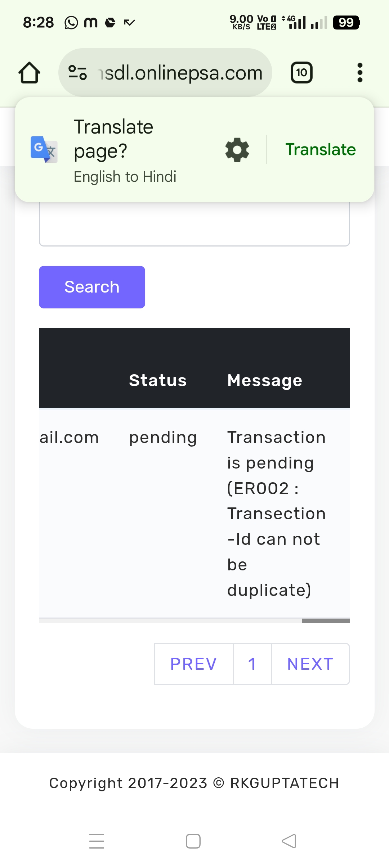Tap the Android home square button
Image resolution: width=389 pixels, height=868 pixels.
click(193, 841)
